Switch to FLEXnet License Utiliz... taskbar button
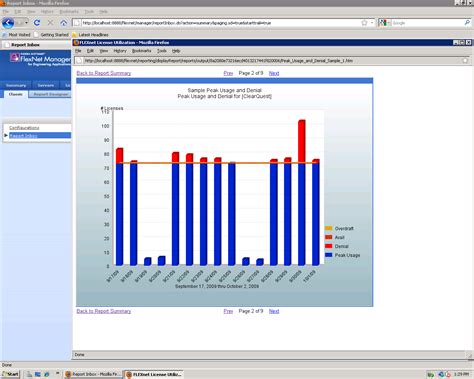 click(154, 374)
